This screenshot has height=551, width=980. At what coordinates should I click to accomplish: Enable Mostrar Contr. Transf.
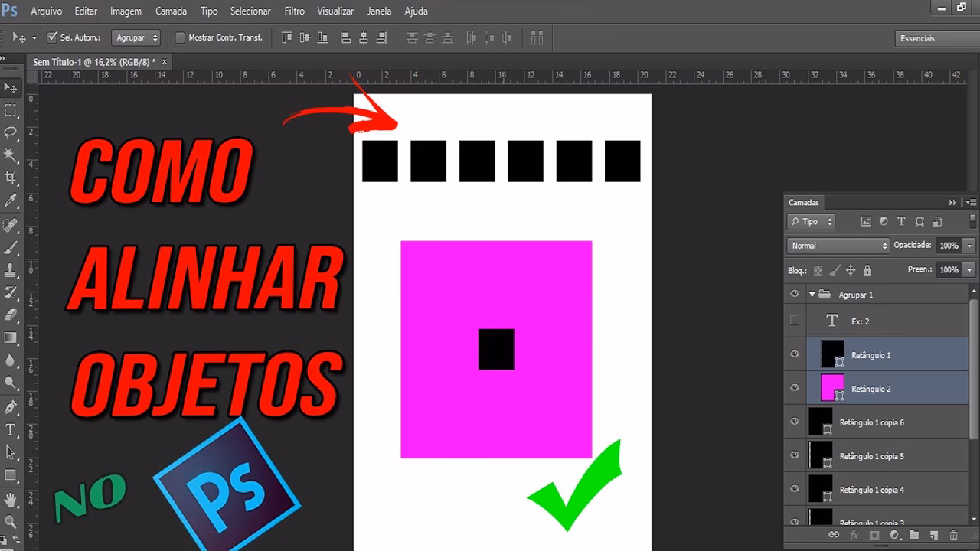click(180, 37)
